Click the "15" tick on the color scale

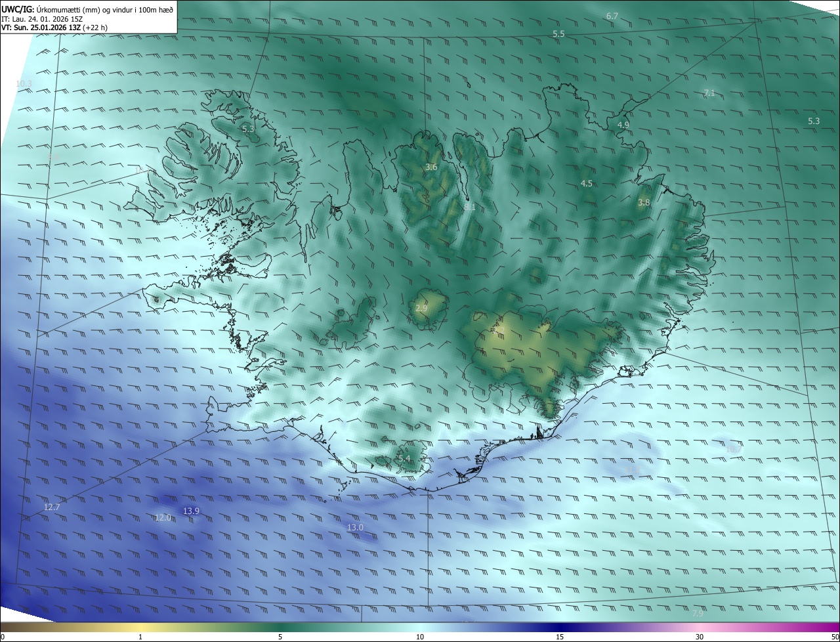click(560, 637)
